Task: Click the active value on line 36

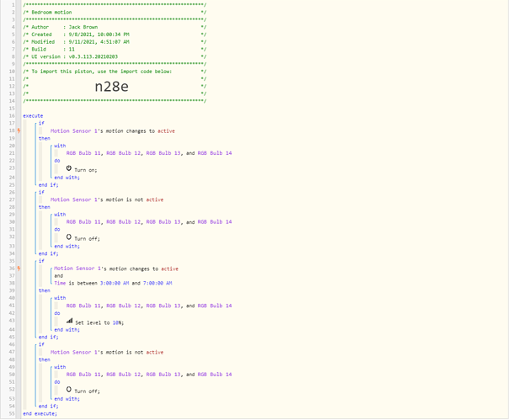Action: point(170,268)
